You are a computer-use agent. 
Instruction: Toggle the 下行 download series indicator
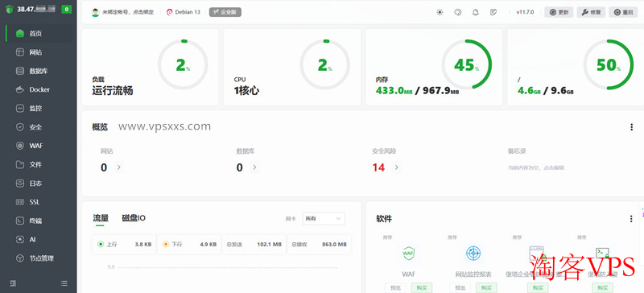[x=166, y=244]
